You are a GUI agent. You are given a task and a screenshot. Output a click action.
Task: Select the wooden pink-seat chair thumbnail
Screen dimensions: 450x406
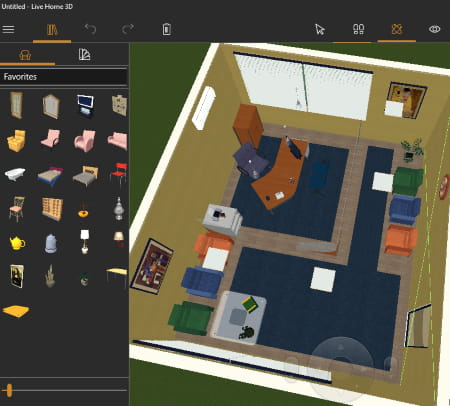pyautogui.click(x=17, y=209)
